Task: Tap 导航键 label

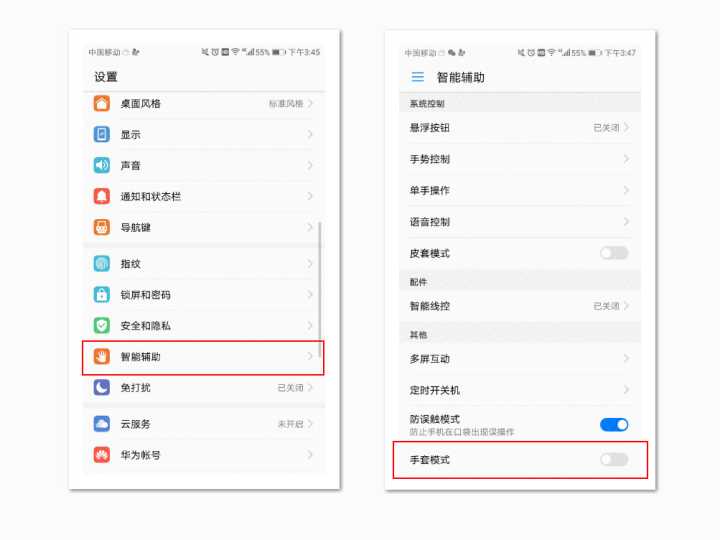Action: pos(135,227)
